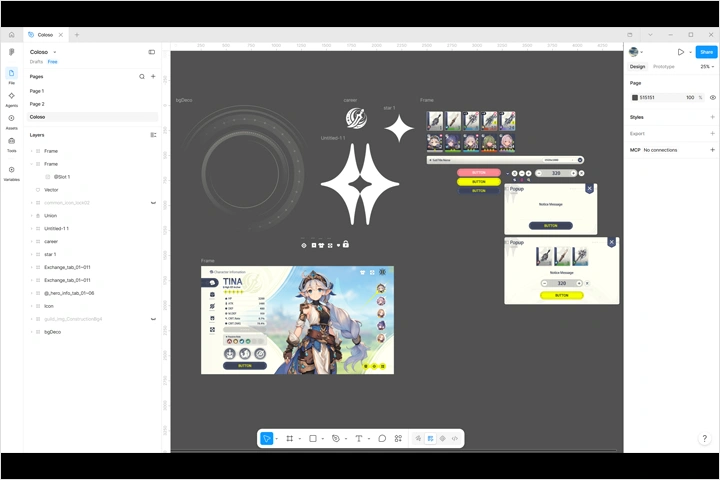Open the Agents panel in sidebar

pyautogui.click(x=11, y=99)
